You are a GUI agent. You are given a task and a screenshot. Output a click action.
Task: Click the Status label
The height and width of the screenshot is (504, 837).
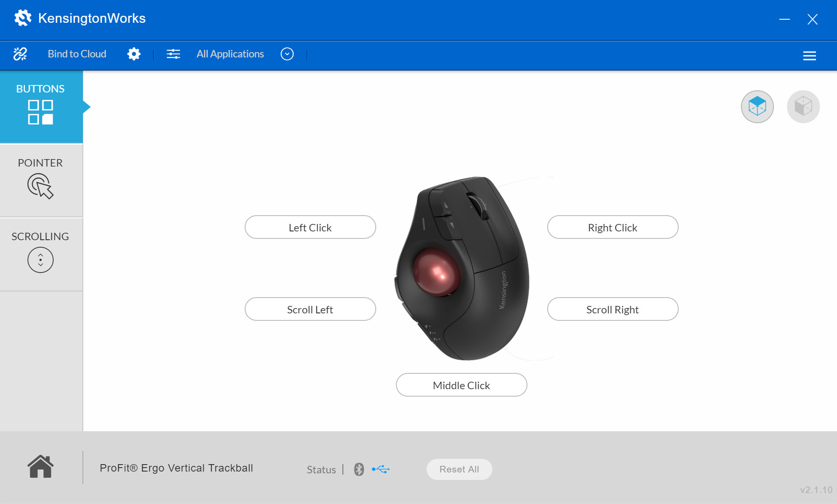click(321, 469)
